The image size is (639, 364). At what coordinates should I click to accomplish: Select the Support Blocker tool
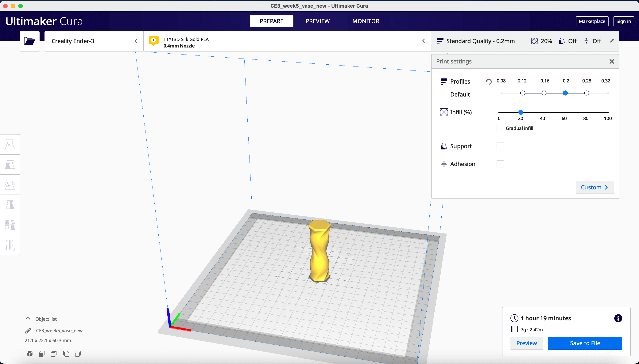pos(10,245)
